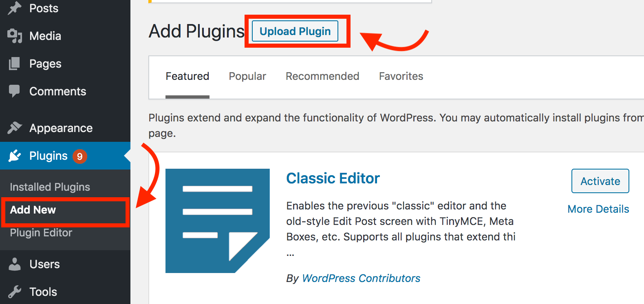Viewport: 644px width, 304px height.
Task: Select Add New in Plugins submenu
Action: pos(33,210)
